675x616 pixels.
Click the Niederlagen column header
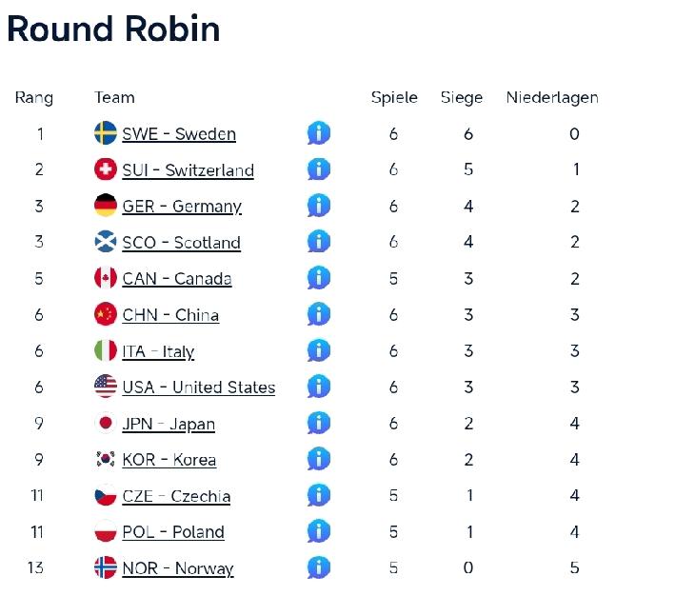click(x=552, y=97)
